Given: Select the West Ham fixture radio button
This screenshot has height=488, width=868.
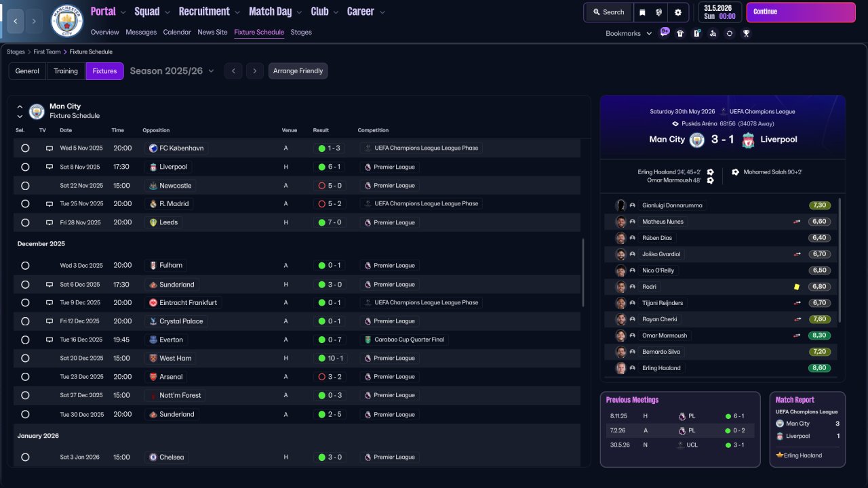Looking at the screenshot, I should coord(25,358).
